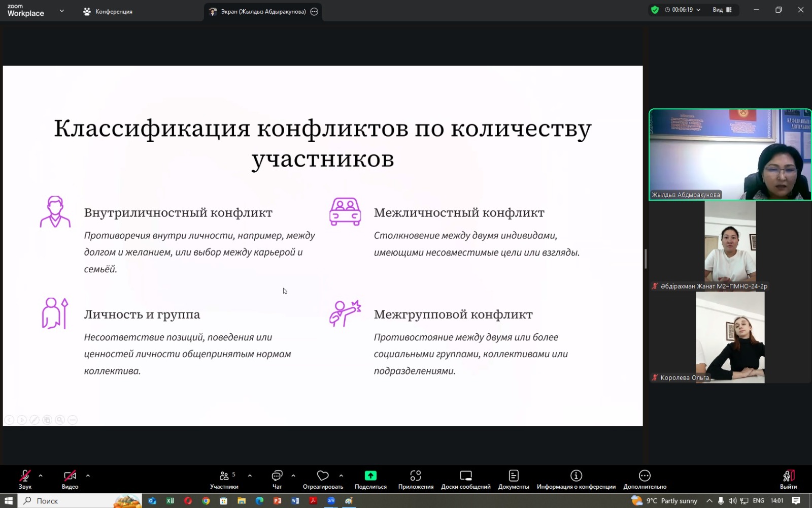Viewport: 812px width, 508px height.
Task: Open the Участники participants panel
Action: (x=224, y=479)
